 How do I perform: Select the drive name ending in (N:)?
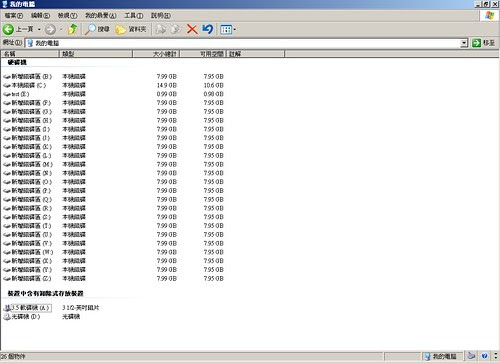(x=32, y=173)
